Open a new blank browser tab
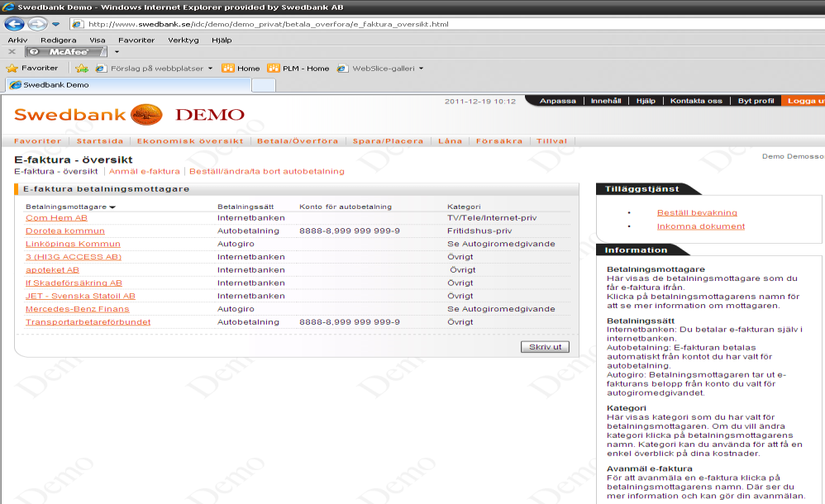825x504 pixels. click(x=264, y=85)
